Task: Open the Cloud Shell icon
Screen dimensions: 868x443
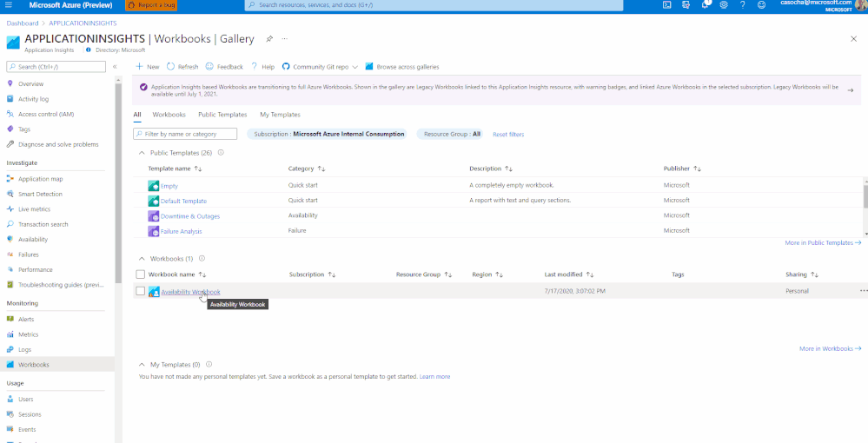Action: (667, 5)
